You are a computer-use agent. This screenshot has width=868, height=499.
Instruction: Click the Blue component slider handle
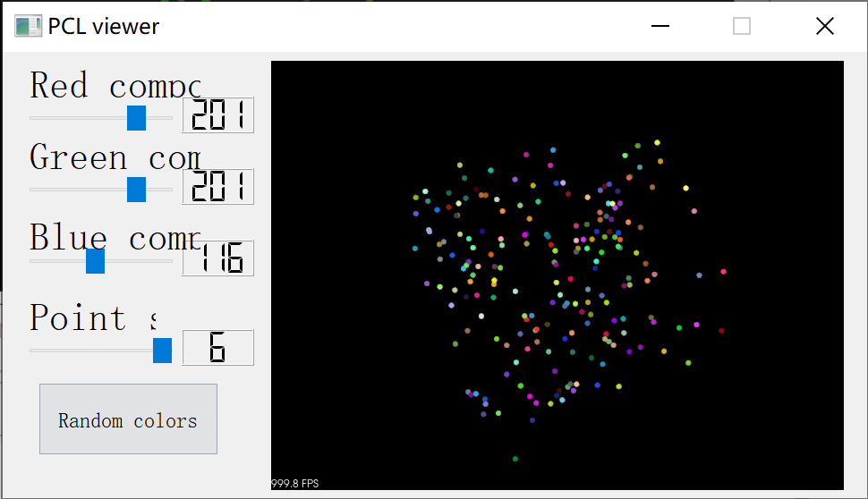coord(95,261)
